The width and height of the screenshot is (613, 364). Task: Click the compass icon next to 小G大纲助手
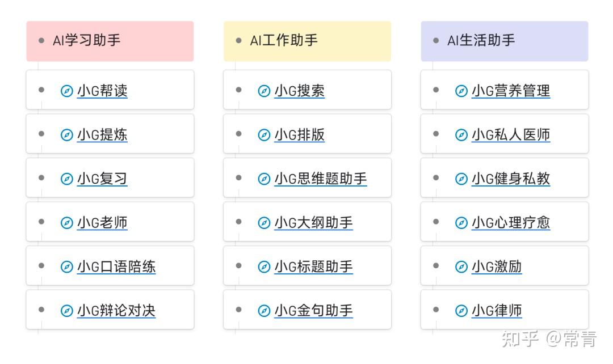pyautogui.click(x=264, y=223)
